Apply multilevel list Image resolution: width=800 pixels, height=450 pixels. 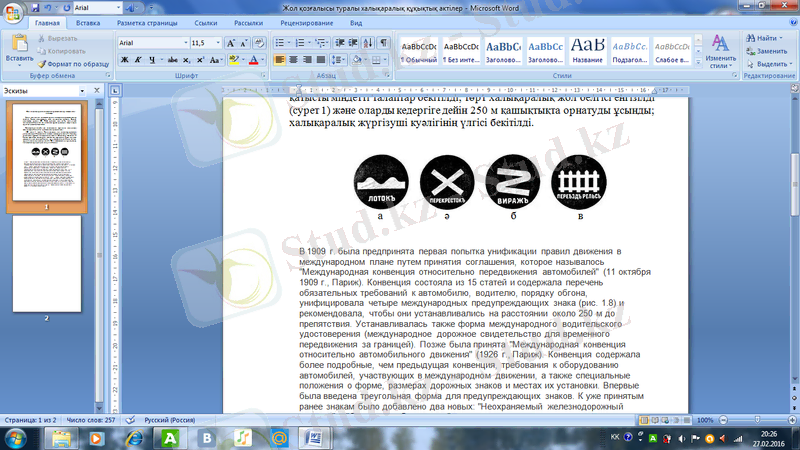tap(320, 43)
